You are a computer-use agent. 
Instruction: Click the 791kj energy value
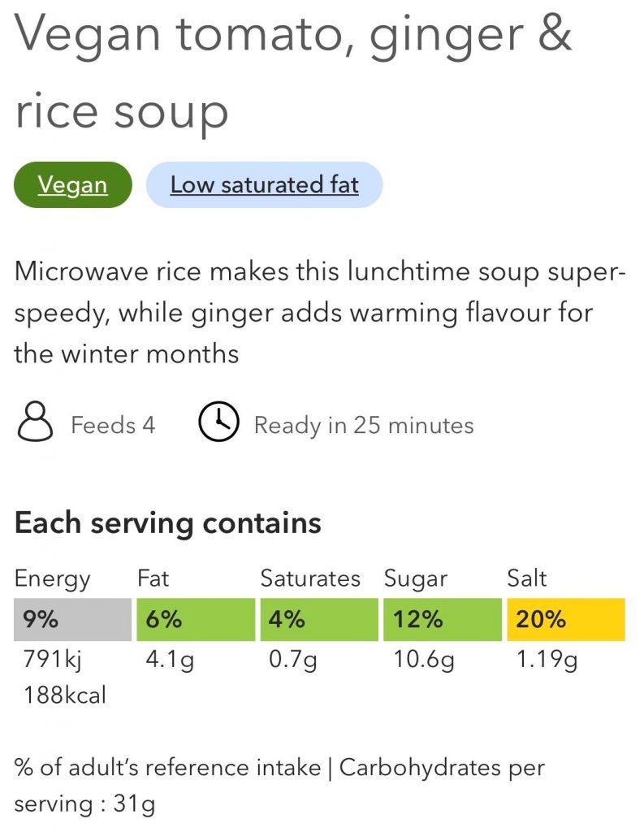(x=53, y=661)
